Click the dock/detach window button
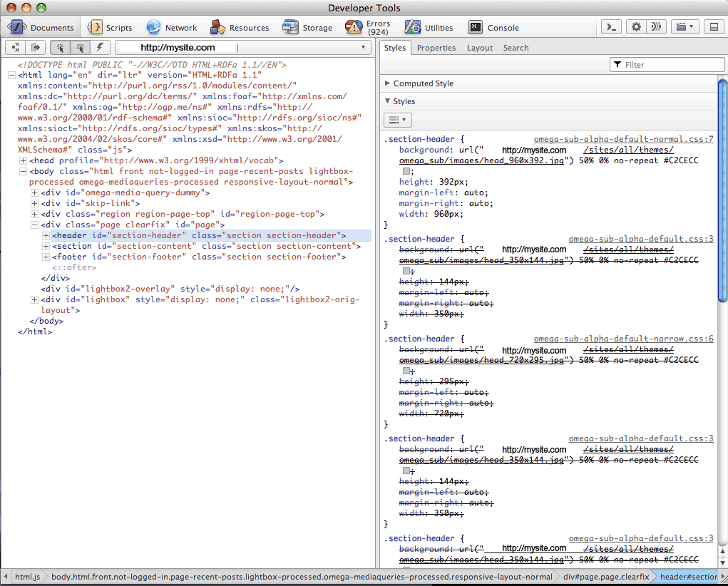728x586 pixels. [714, 27]
